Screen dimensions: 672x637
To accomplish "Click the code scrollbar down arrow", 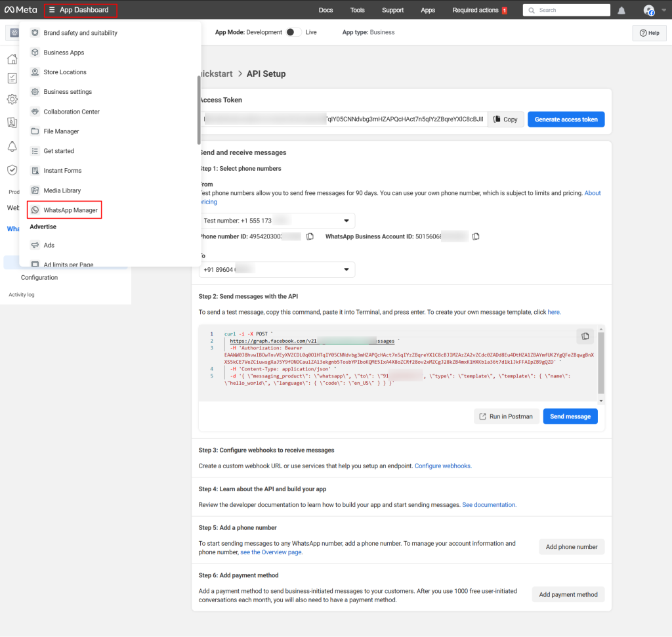I will (601, 401).
